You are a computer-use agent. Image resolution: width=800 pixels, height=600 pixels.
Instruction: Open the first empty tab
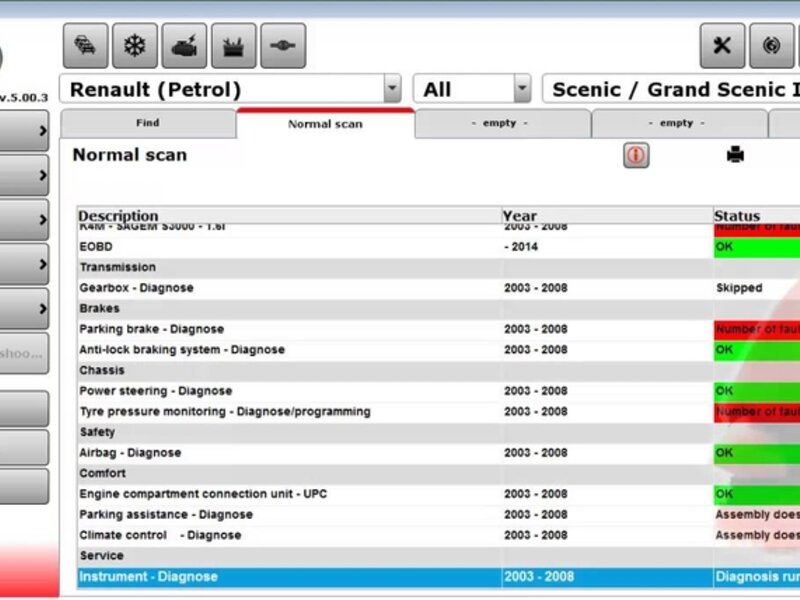click(501, 124)
